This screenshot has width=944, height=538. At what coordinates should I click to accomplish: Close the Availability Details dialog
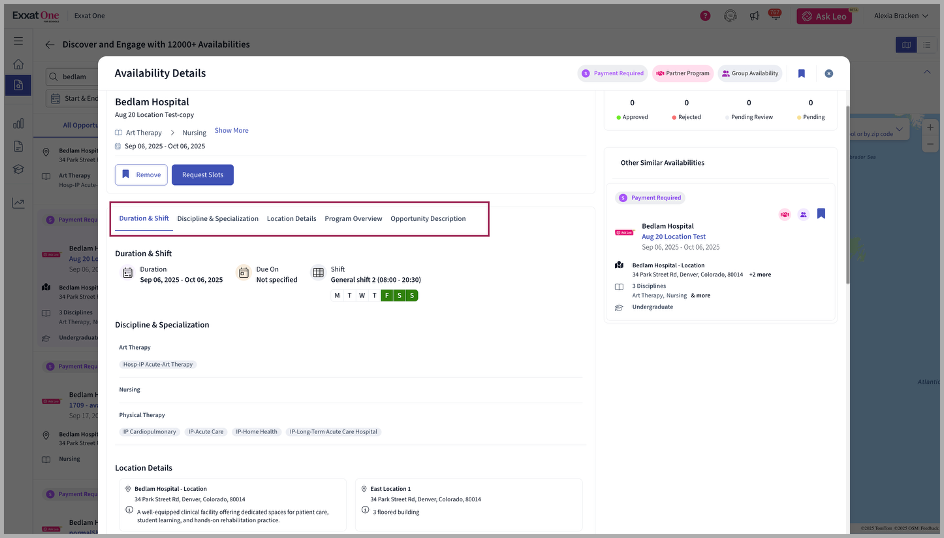pyautogui.click(x=829, y=73)
